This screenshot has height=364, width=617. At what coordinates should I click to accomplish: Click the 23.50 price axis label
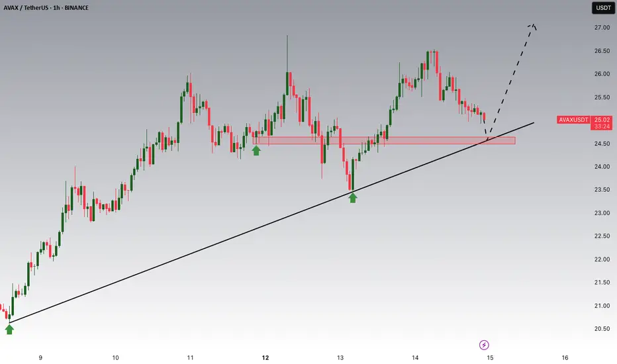point(602,190)
